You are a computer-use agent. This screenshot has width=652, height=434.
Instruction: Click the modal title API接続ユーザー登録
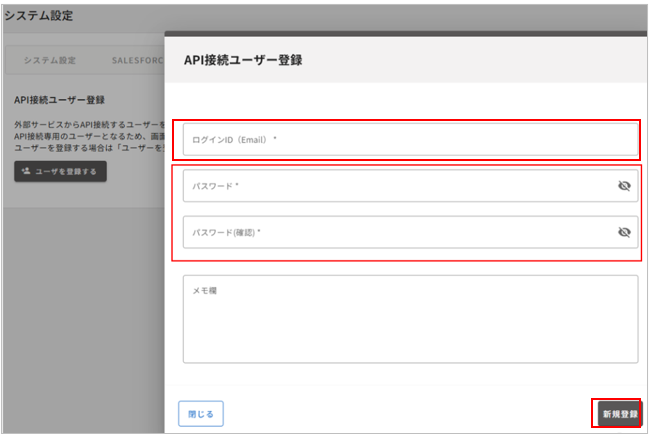click(x=243, y=60)
